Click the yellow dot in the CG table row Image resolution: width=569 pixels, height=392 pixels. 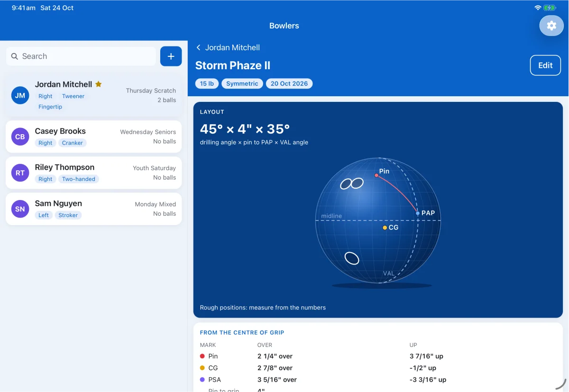point(202,368)
